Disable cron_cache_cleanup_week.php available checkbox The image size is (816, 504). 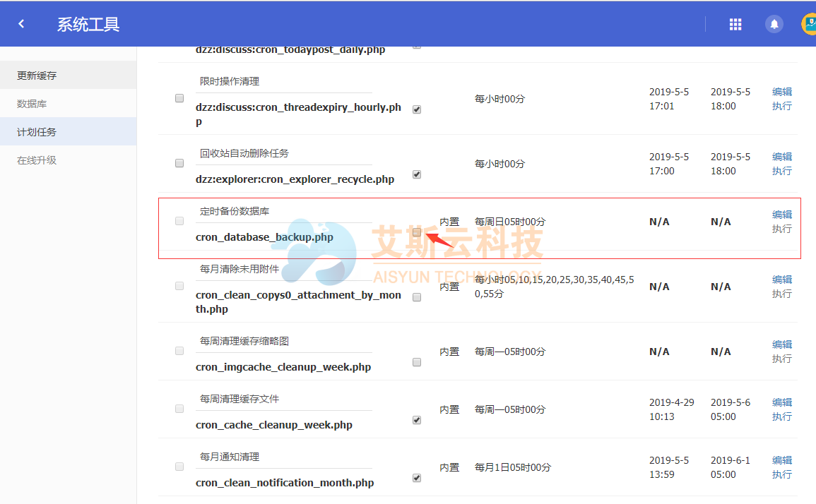click(x=417, y=420)
